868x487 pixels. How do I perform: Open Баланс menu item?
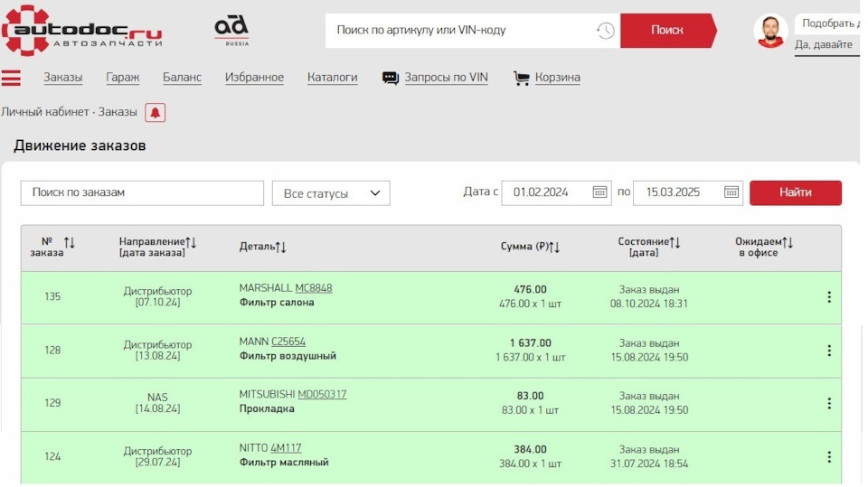click(x=182, y=78)
